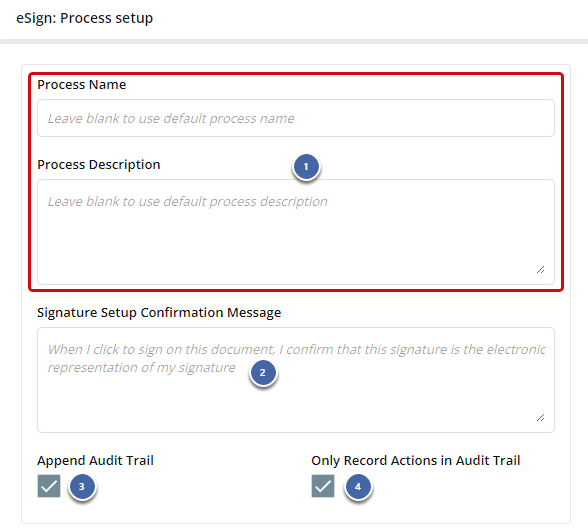Click the Only Record Actions in Audit Trail label

point(416,460)
